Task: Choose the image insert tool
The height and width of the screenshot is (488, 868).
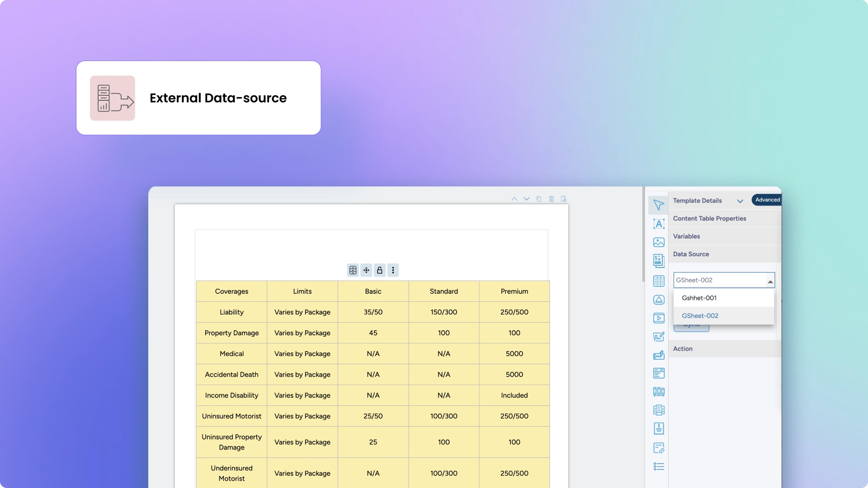Action: [x=659, y=242]
